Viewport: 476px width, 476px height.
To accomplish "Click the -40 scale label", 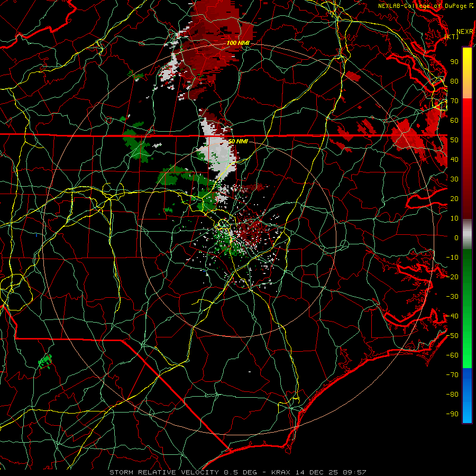I will pyautogui.click(x=452, y=316).
